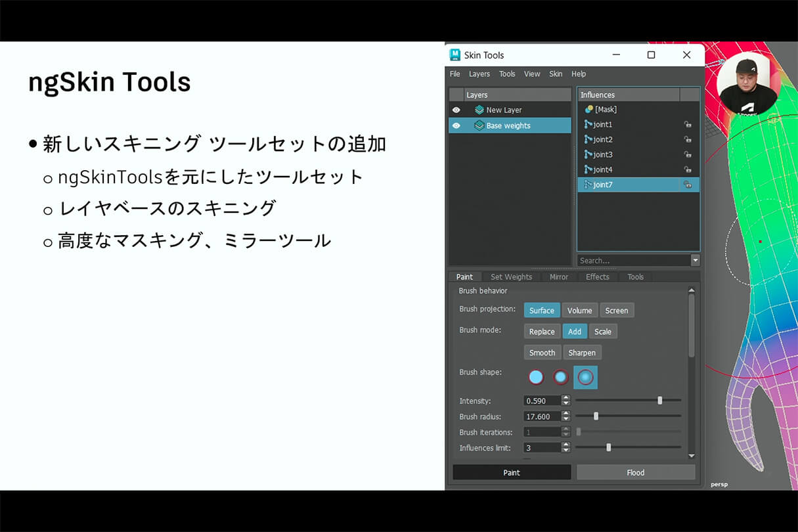This screenshot has height=532, width=798.
Task: Click the joint3 bone icon
Action: (x=588, y=155)
